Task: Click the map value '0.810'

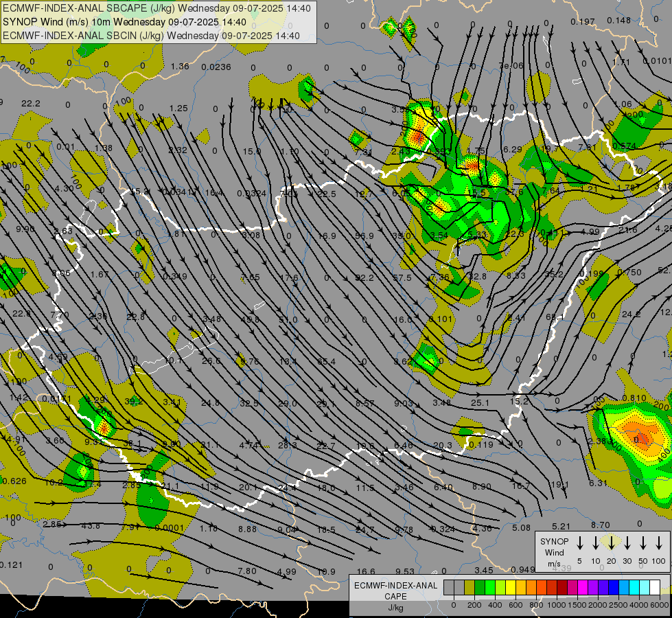Action: point(634,398)
